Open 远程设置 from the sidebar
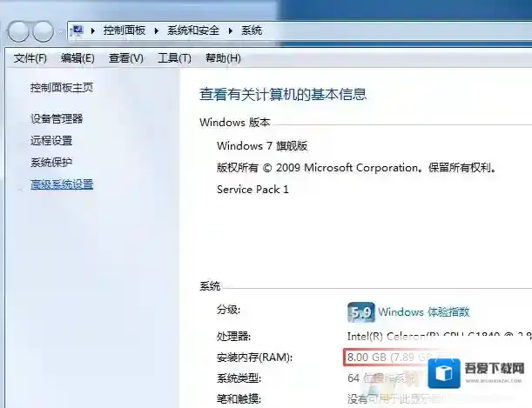This screenshot has width=532, height=408. pos(51,140)
